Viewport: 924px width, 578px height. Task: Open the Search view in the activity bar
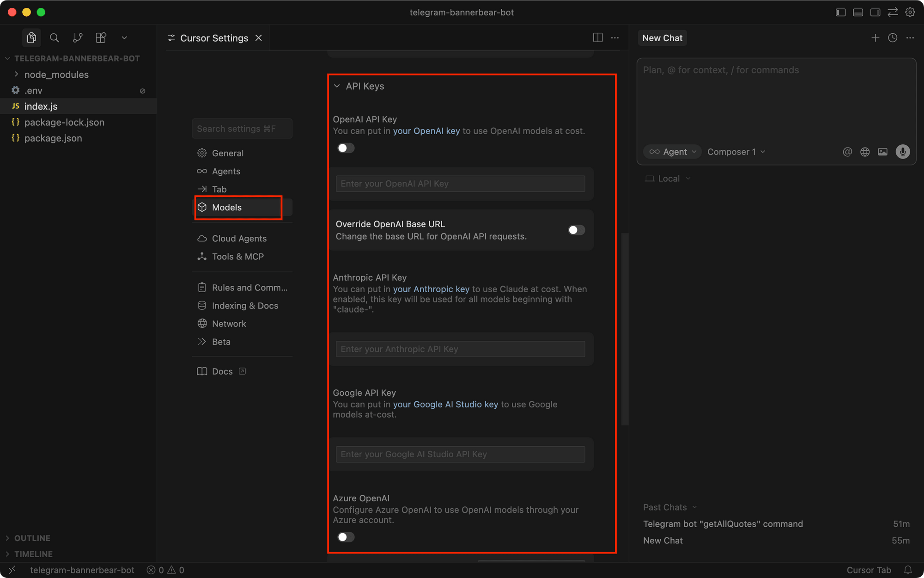click(55, 37)
